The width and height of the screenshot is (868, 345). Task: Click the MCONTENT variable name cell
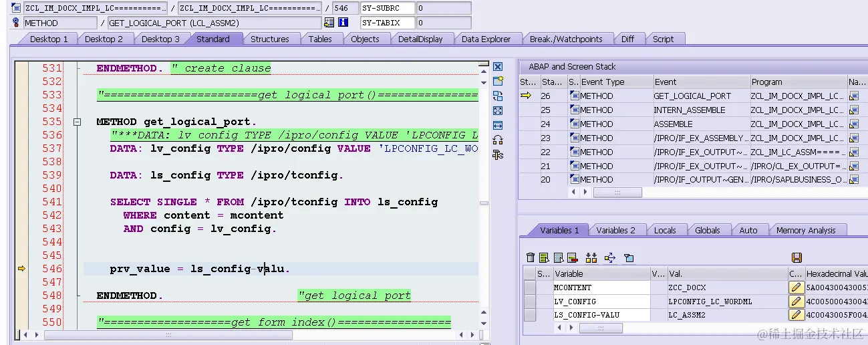click(601, 287)
